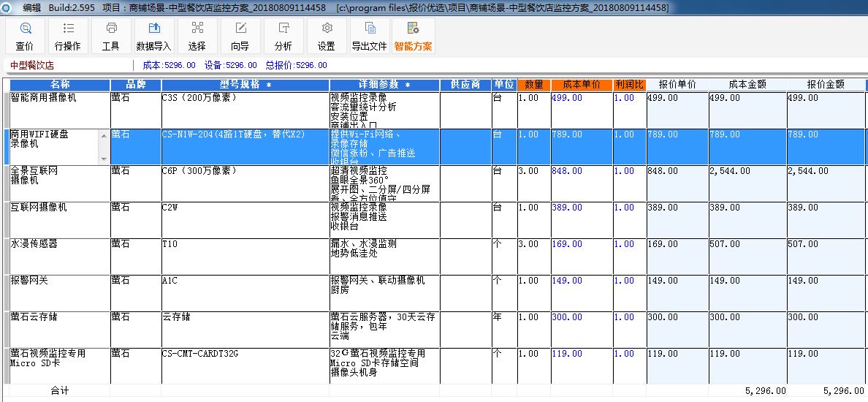Click the 利润比 column header
Viewport: 868px width, 402px height.
pyautogui.click(x=630, y=85)
